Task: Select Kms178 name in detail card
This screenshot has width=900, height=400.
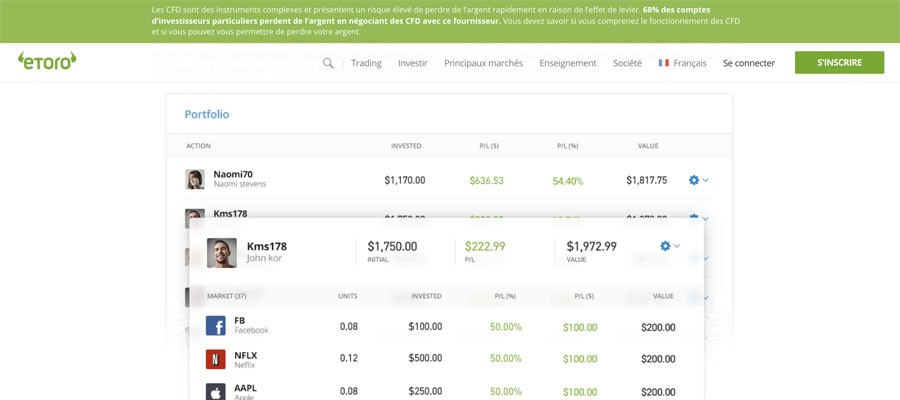Action: point(267,246)
